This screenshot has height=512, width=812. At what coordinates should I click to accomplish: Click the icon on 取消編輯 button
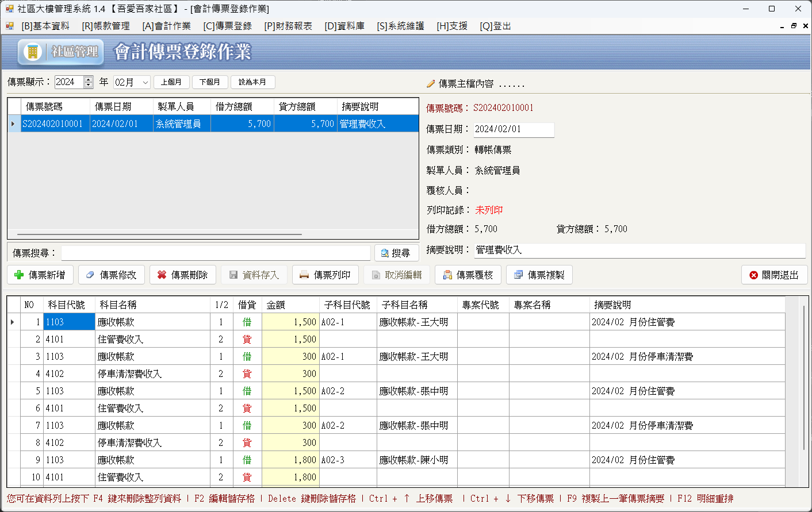(376, 275)
